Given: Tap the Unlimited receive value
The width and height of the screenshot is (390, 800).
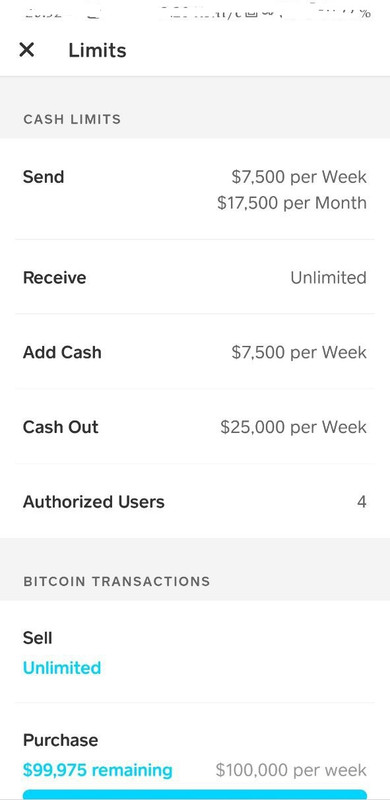Looking at the screenshot, I should pos(329,278).
